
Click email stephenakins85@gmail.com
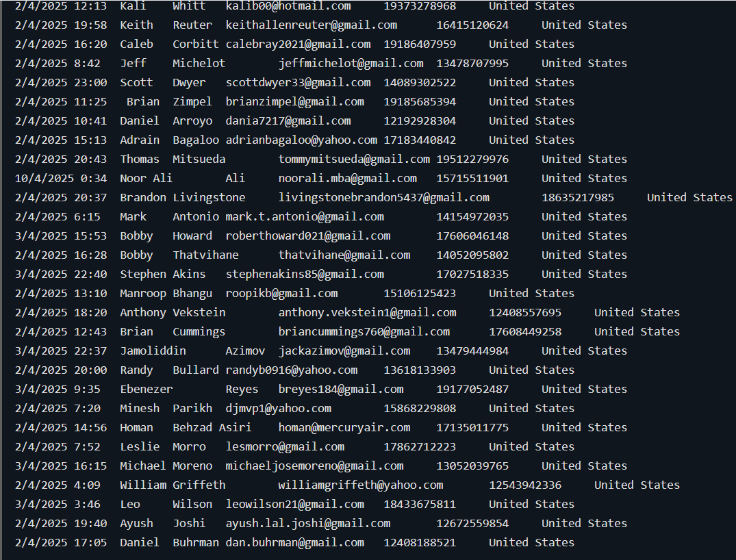tap(305, 274)
